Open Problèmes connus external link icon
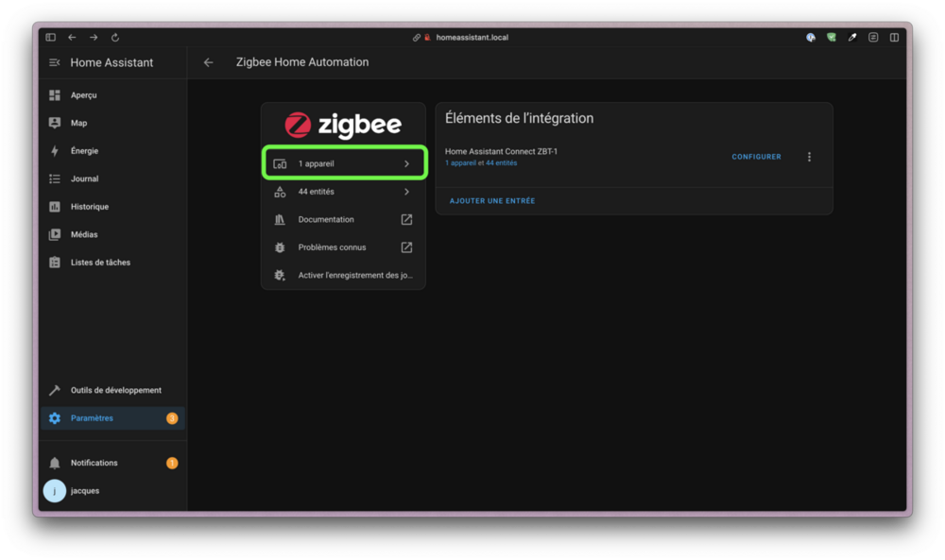Image resolution: width=945 pixels, height=560 pixels. (406, 247)
